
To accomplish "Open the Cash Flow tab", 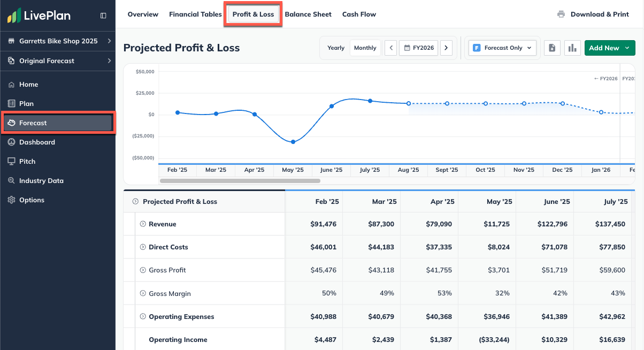I will click(x=359, y=14).
